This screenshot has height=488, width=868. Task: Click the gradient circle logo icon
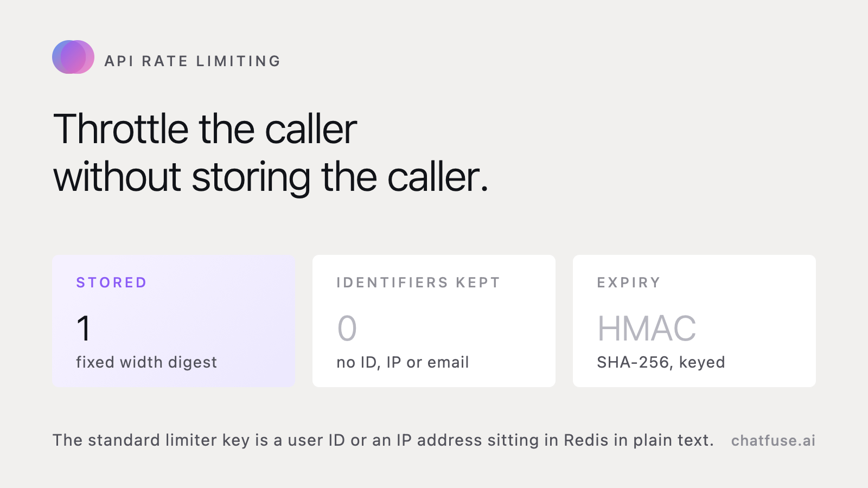tap(73, 57)
